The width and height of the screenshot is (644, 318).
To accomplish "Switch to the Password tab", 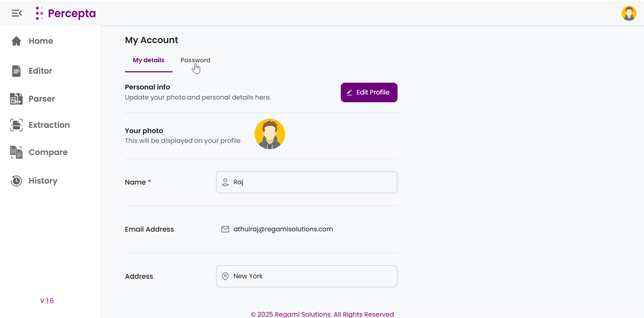I will click(195, 60).
